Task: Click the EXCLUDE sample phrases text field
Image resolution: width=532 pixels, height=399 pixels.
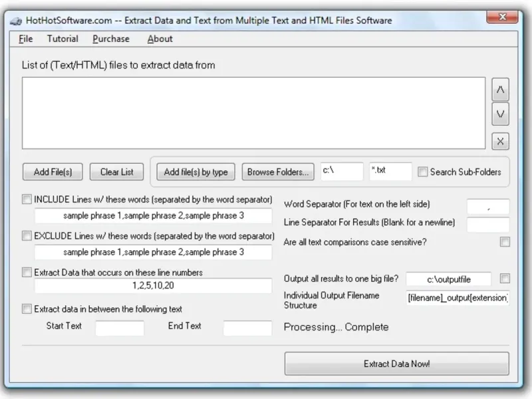Action: (x=154, y=253)
